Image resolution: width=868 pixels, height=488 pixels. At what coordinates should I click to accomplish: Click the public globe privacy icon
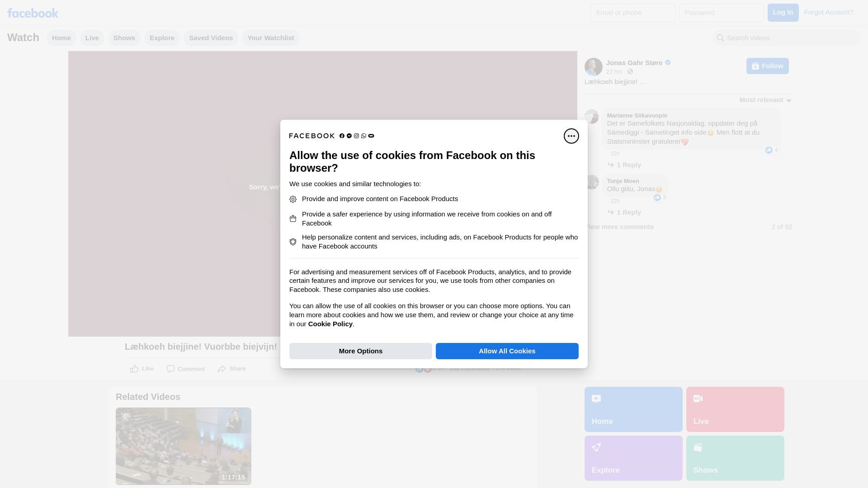630,71
